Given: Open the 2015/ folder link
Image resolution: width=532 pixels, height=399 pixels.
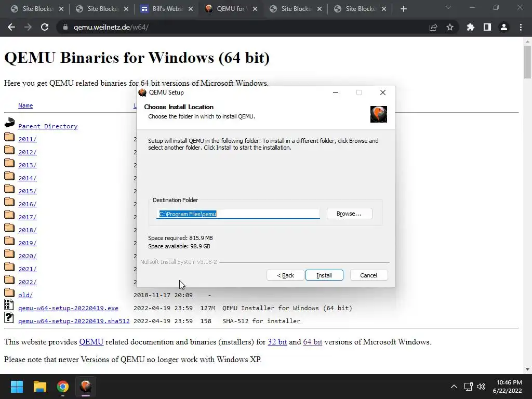Looking at the screenshot, I should click(x=28, y=191).
